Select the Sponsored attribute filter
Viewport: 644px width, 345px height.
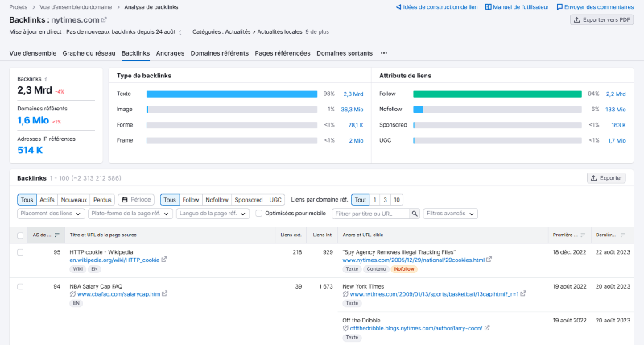[249, 200]
